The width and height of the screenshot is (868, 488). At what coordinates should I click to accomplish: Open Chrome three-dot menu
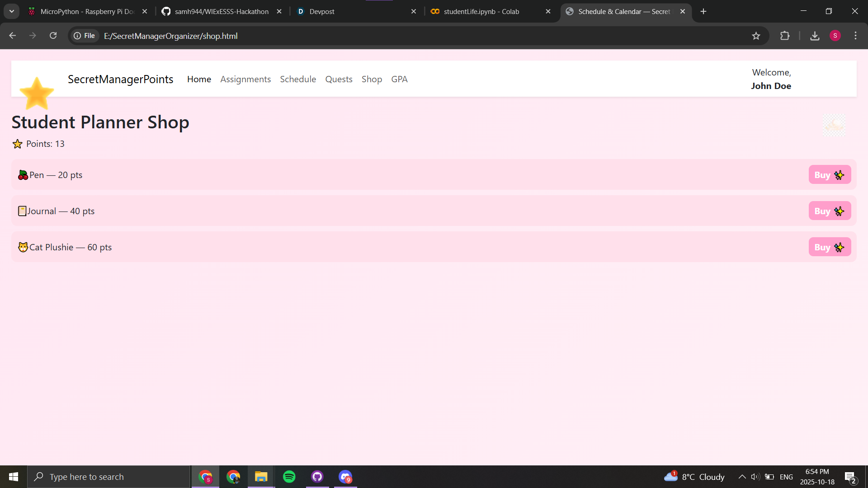click(855, 36)
